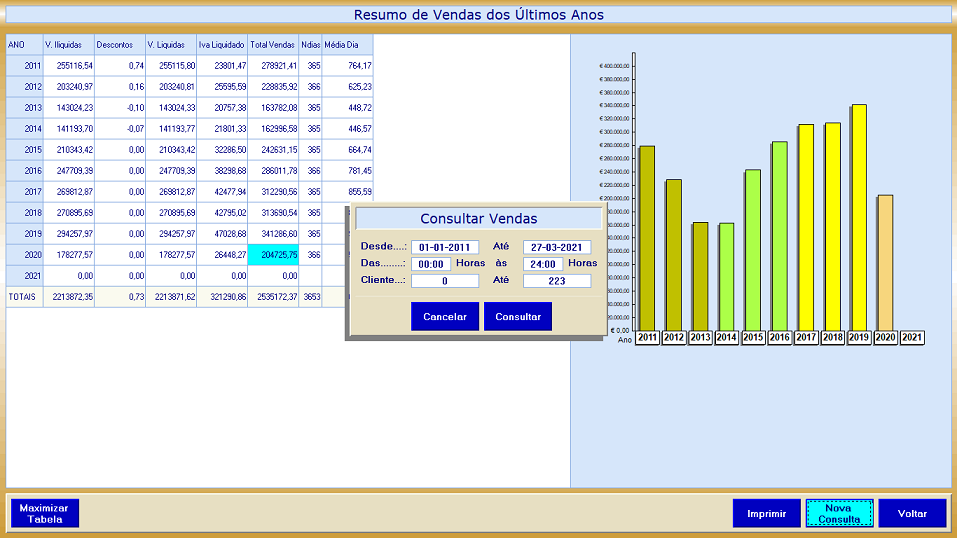The image size is (957, 538).
Task: Select the Cliente starting number field
Action: pyautogui.click(x=445, y=281)
